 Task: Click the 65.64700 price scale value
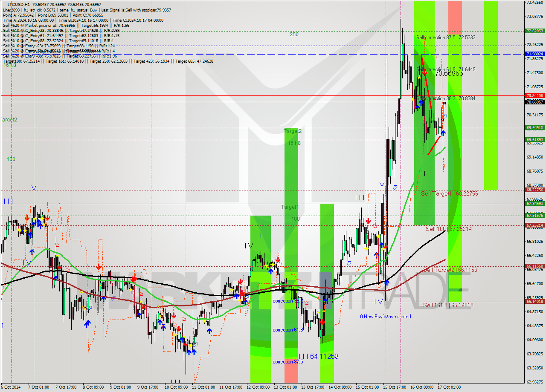tap(534, 284)
